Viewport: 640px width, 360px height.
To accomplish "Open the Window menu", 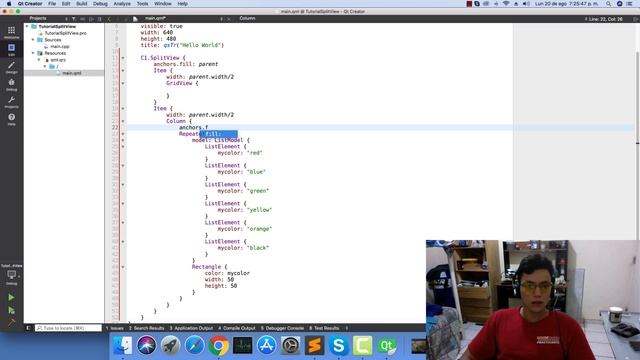I will coord(163,4).
